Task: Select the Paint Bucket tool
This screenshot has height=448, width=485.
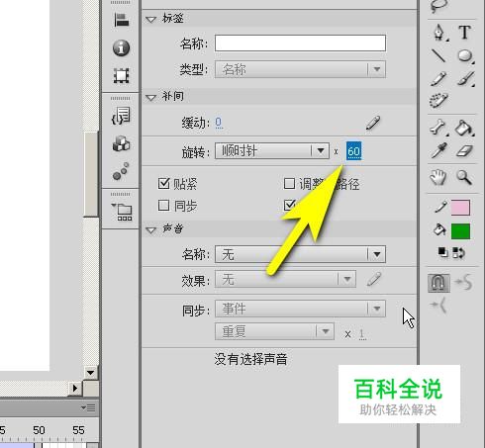Action: pyautogui.click(x=465, y=128)
